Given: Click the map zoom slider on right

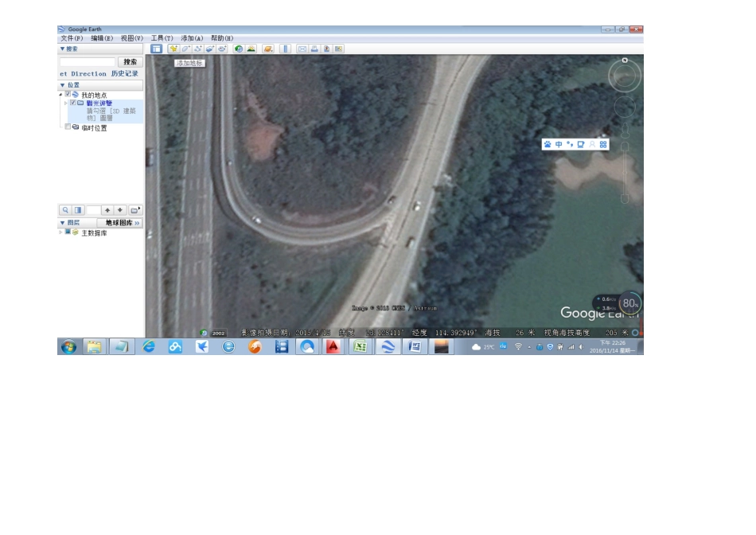Looking at the screenshot, I should click(x=625, y=172).
